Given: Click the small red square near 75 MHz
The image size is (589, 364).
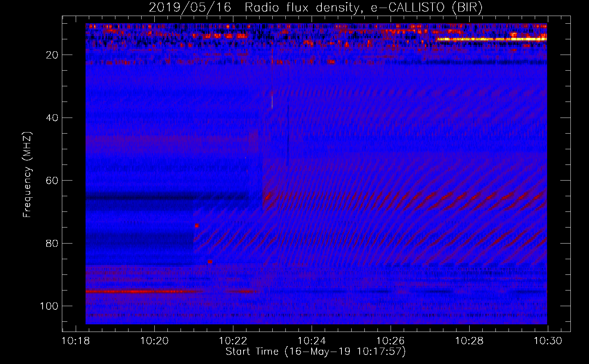Looking at the screenshot, I should pyautogui.click(x=197, y=226).
